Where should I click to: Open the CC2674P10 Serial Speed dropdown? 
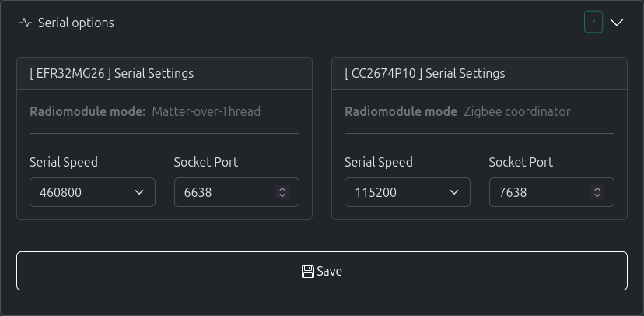(407, 192)
